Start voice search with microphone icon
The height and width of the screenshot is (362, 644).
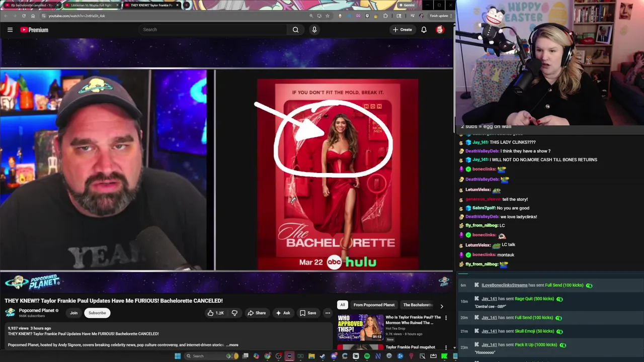tap(314, 30)
